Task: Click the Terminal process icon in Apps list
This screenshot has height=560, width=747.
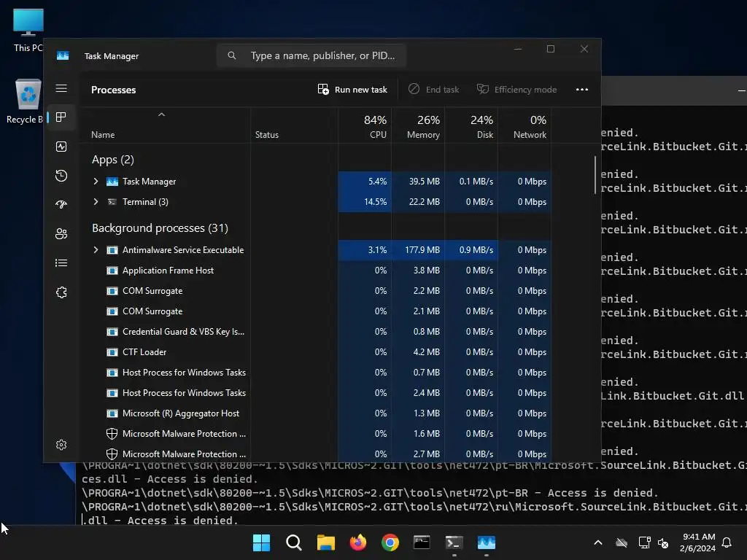Action: point(112,202)
